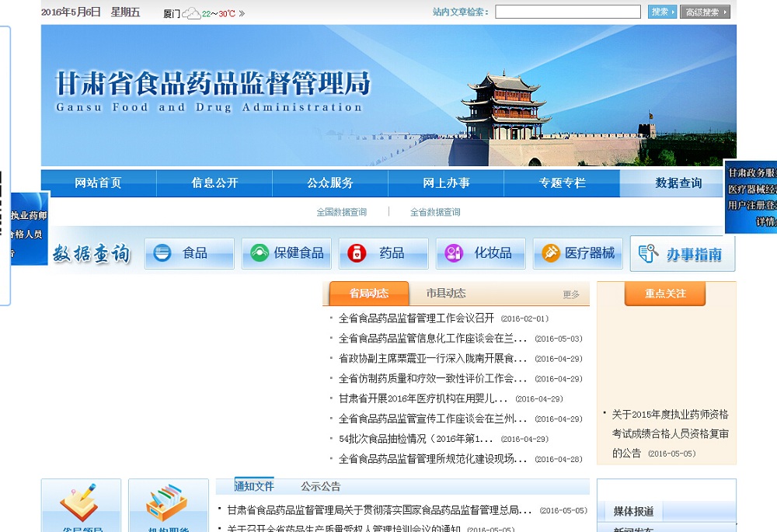Click the purple 化妆品 icon

pos(454,252)
